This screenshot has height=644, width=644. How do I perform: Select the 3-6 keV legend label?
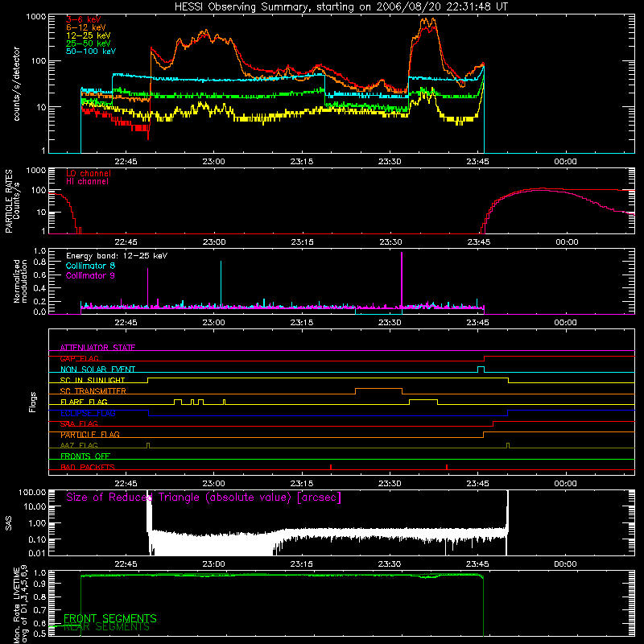coord(84,19)
